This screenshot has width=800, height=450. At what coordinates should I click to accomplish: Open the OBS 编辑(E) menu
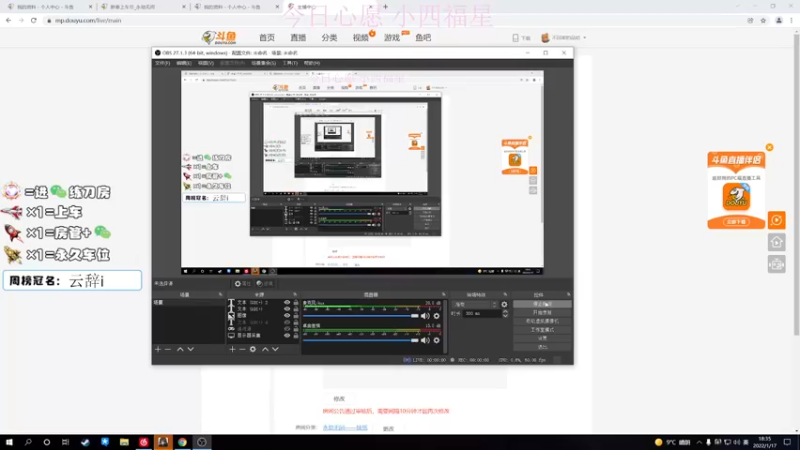click(x=184, y=63)
